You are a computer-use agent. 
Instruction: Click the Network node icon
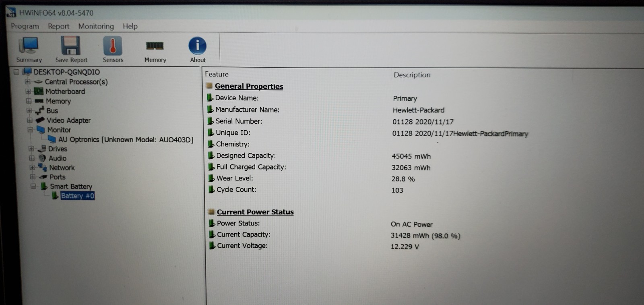43,167
